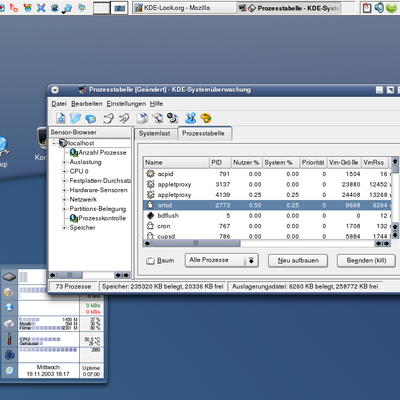
Task: Click the Neu aufbauen button
Action: (x=298, y=261)
